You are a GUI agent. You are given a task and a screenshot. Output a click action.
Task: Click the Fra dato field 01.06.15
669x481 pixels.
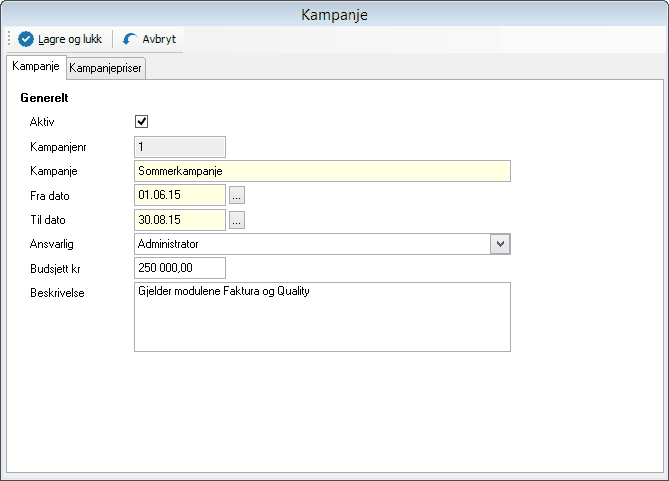click(x=180, y=195)
